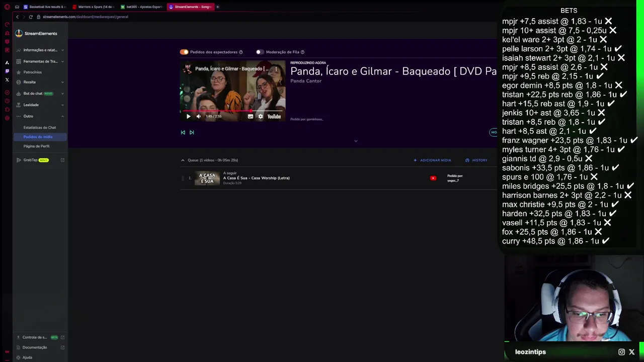Image resolution: width=644 pixels, height=362 pixels.
Task: Toggle subtitles in the YouTube player
Action: [251, 116]
